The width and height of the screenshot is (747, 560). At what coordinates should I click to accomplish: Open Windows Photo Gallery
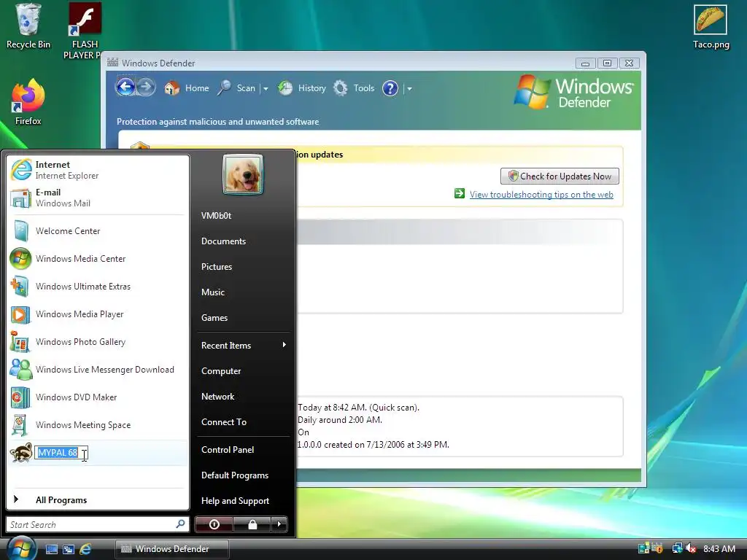click(x=98, y=342)
